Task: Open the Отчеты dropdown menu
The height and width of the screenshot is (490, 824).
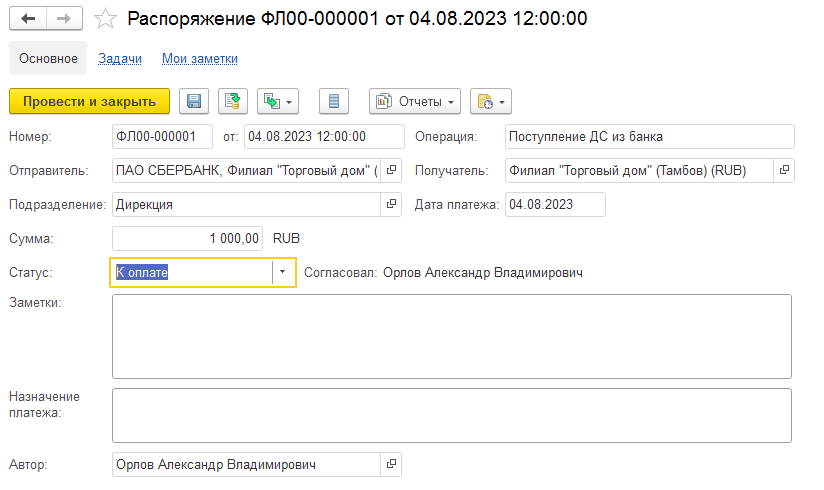Action: [415, 101]
